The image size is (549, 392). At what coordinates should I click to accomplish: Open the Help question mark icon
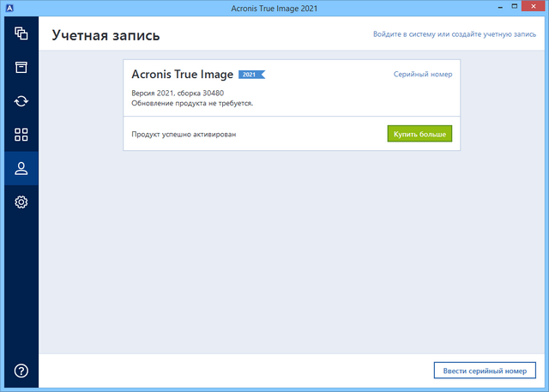tap(21, 371)
